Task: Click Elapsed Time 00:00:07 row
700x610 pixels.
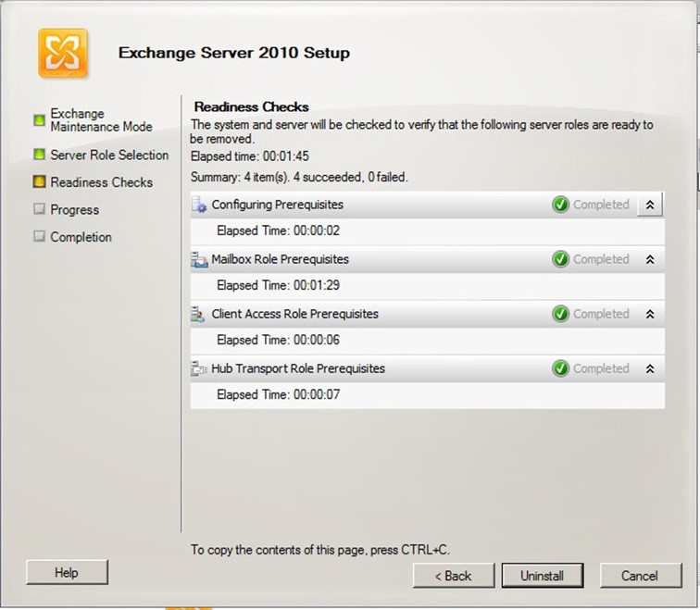Action: pyautogui.click(x=427, y=395)
